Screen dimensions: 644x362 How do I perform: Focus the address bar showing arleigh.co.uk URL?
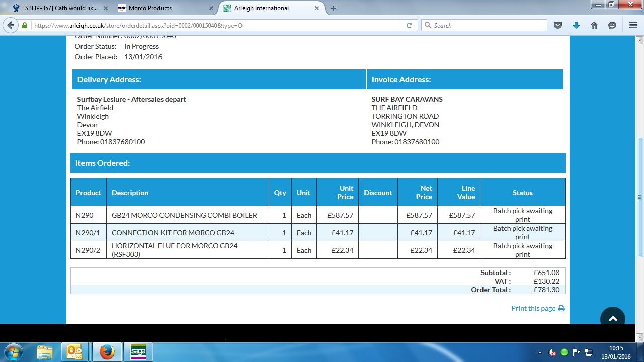pos(217,25)
